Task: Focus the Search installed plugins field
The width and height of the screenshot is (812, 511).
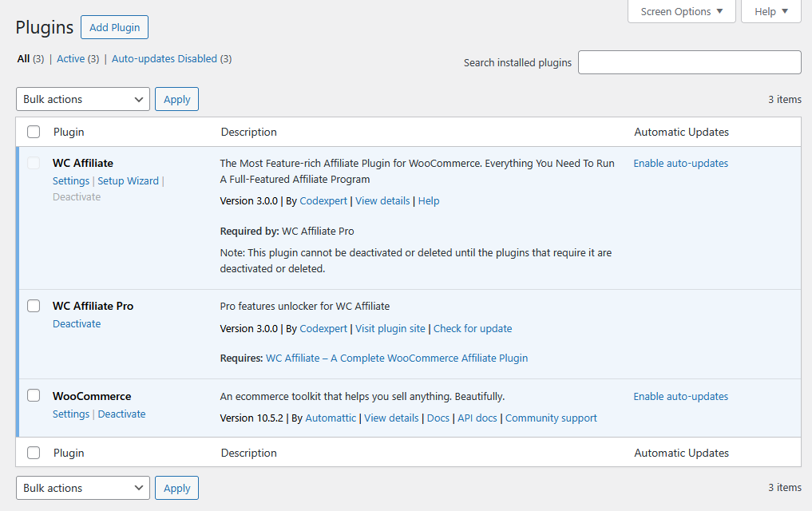Action: coord(689,62)
